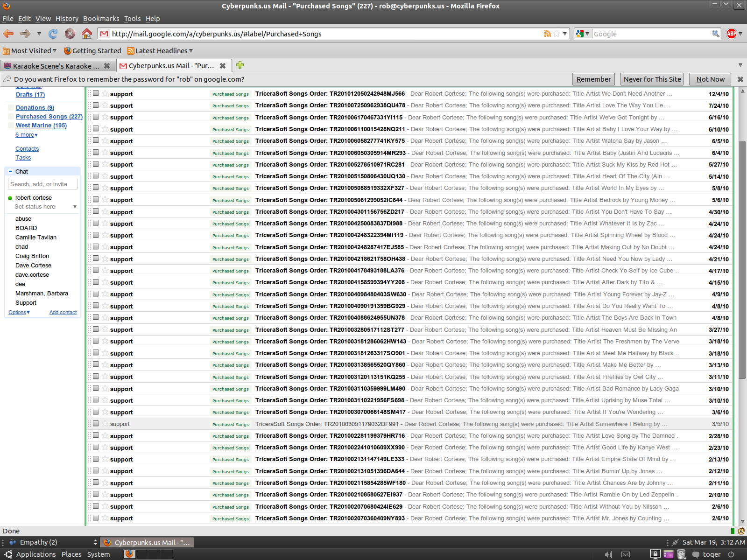The width and height of the screenshot is (747, 560).
Task: Tick the checkbox for the 3/5/10 email
Action: (96, 424)
